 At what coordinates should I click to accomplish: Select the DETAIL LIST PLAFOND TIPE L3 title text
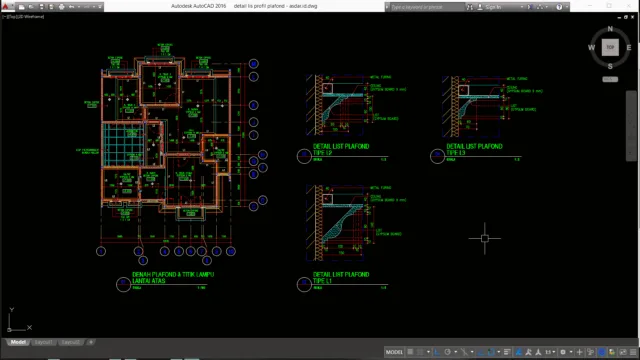(x=474, y=149)
